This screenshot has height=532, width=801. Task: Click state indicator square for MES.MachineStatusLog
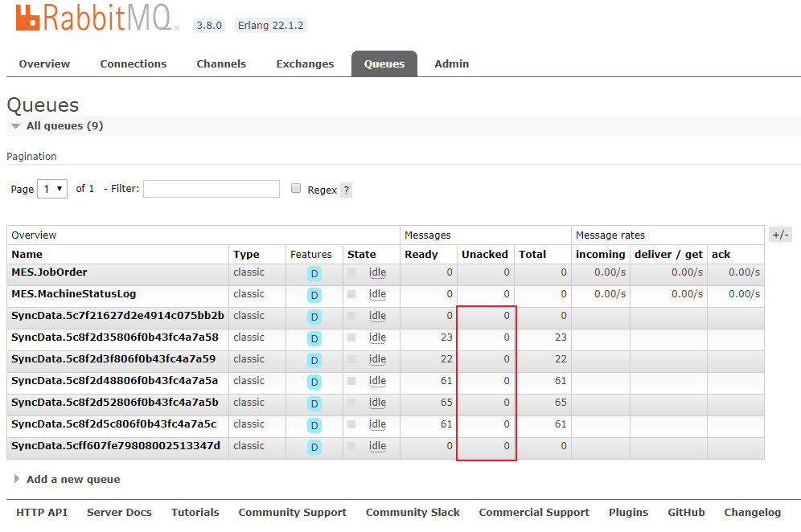pos(351,294)
